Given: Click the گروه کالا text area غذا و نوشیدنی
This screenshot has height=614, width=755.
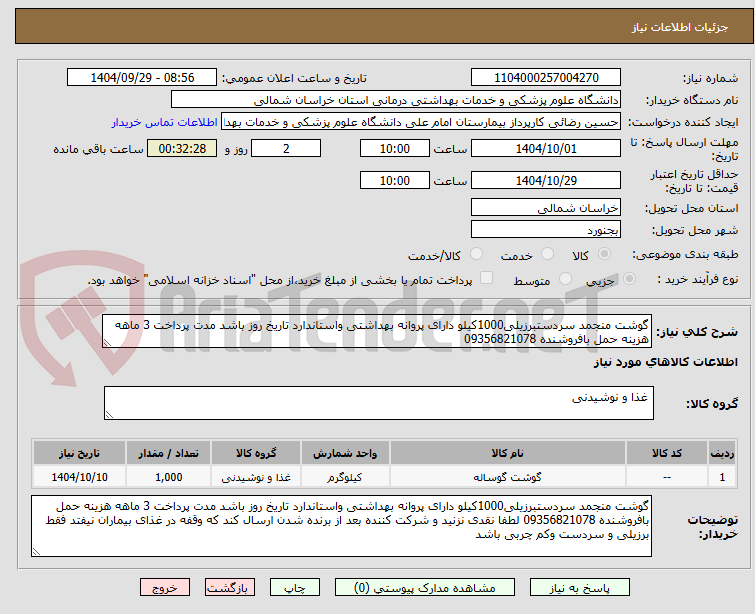Looking at the screenshot, I should click(378, 403).
